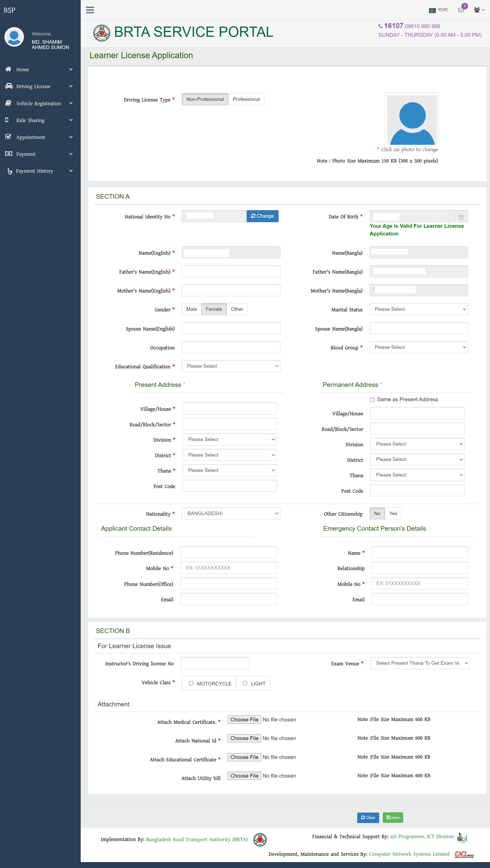
Task: Click the Save button
Action: pos(393,817)
